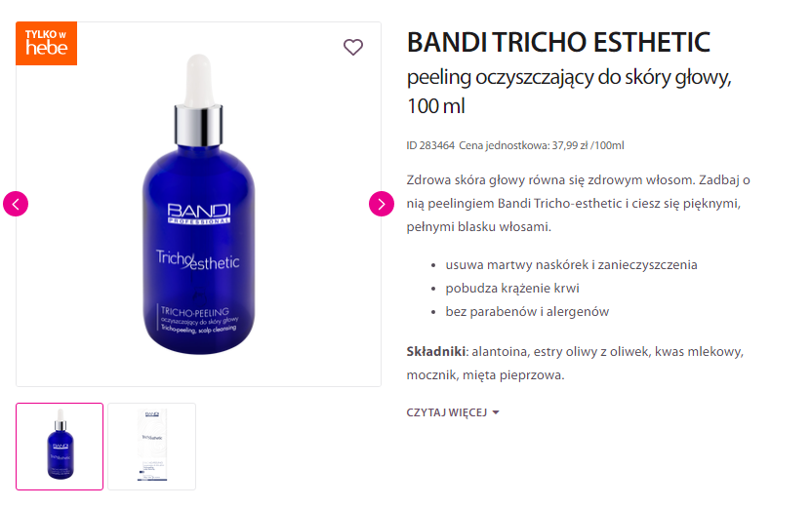Click the white dropper cap of the bottle

pyautogui.click(x=199, y=82)
